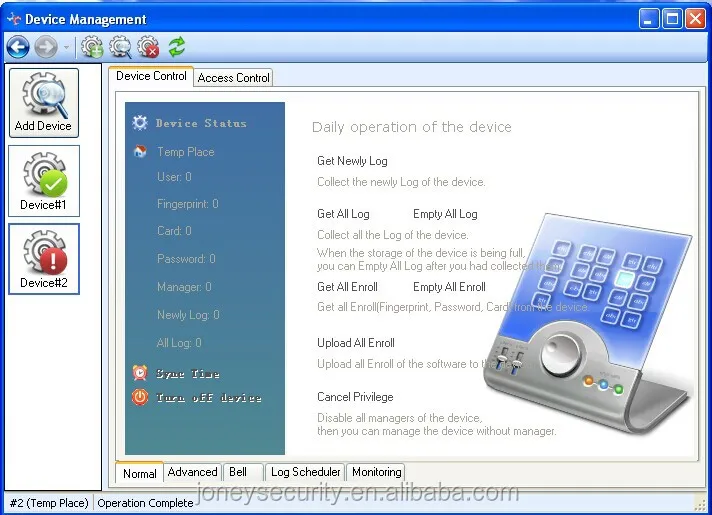Open the Device Control tab

click(151, 76)
